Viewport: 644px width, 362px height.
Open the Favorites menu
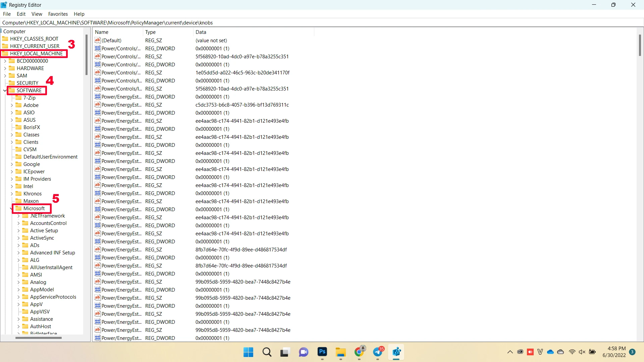[x=58, y=14]
